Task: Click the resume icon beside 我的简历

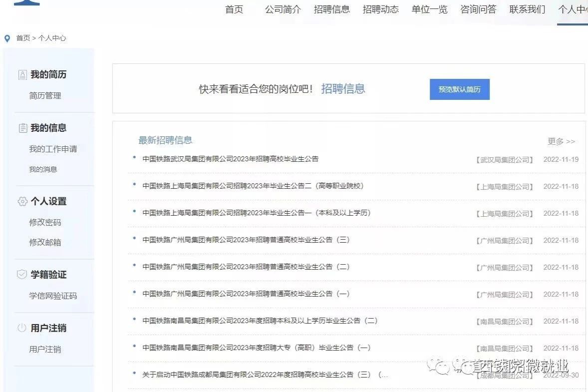Action: pyautogui.click(x=22, y=75)
